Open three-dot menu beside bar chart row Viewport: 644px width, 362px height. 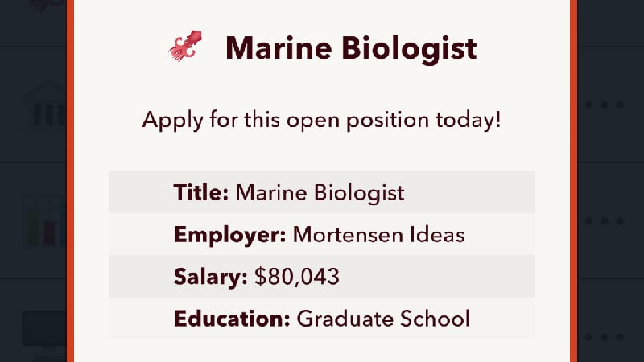(x=605, y=221)
